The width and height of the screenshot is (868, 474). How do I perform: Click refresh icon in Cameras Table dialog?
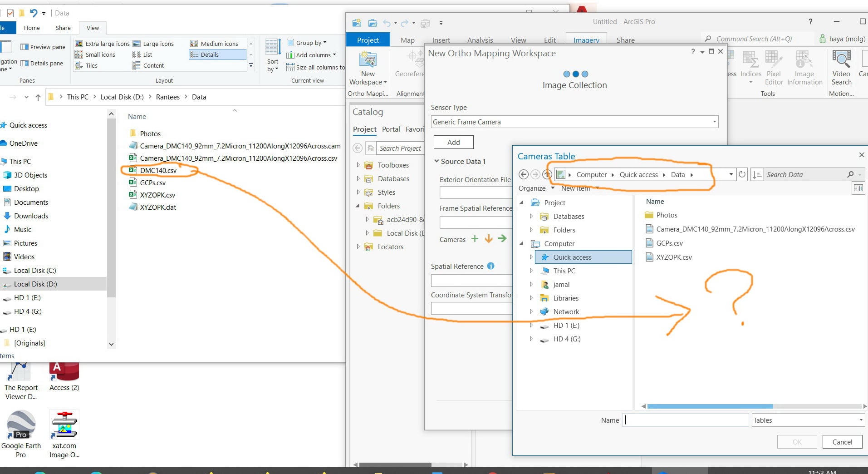tap(742, 174)
